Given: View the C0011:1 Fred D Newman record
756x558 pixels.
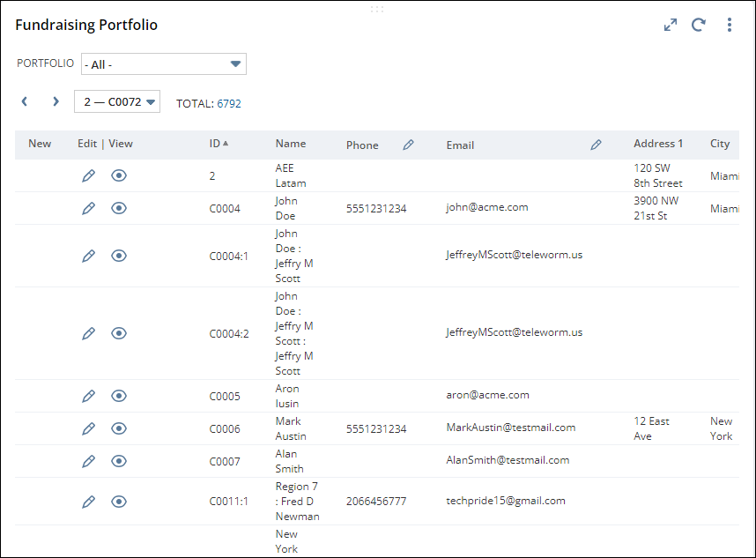Looking at the screenshot, I should point(119,502).
